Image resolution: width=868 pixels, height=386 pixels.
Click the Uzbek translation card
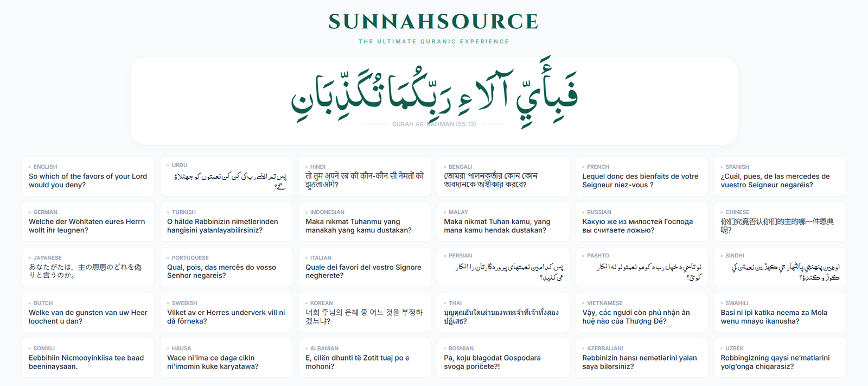[780, 358]
